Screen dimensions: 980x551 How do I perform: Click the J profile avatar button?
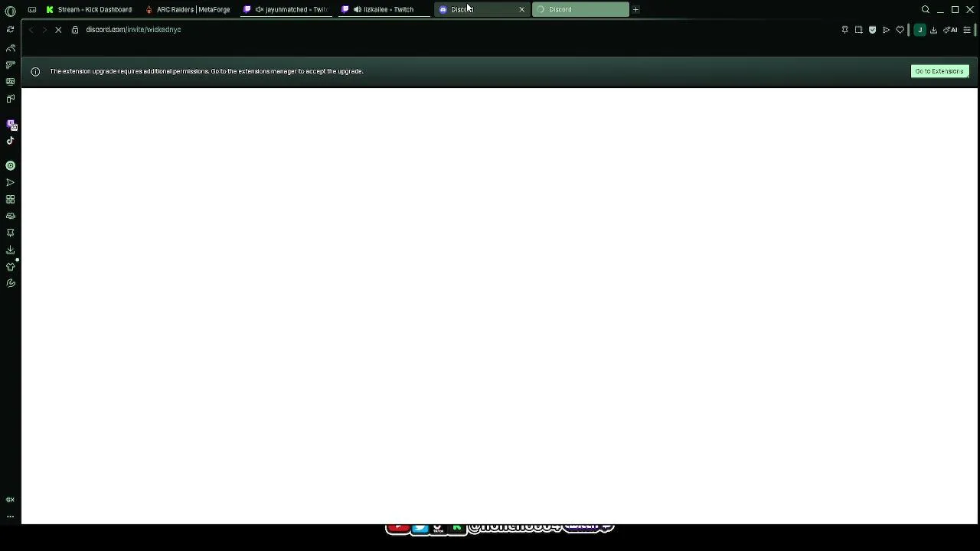(x=920, y=30)
